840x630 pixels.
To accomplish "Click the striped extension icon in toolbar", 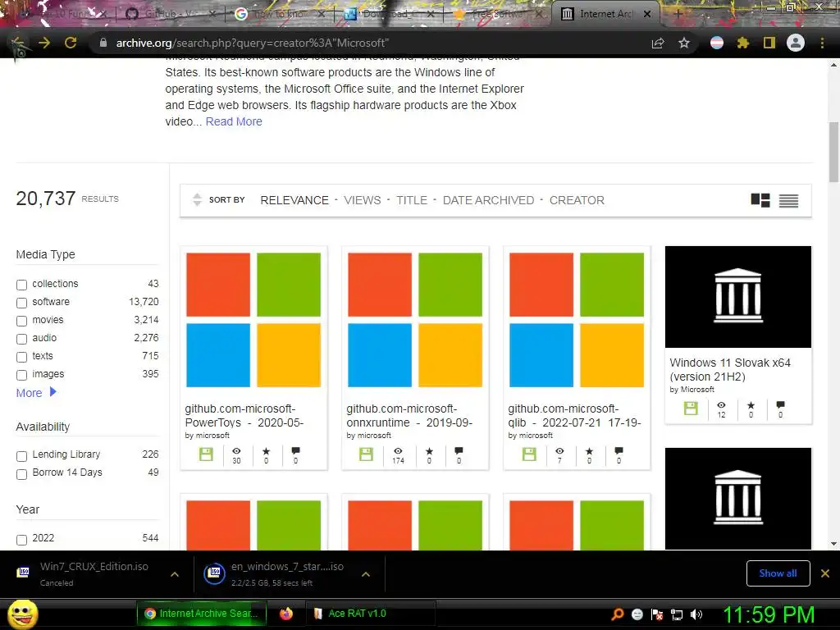I will point(717,43).
